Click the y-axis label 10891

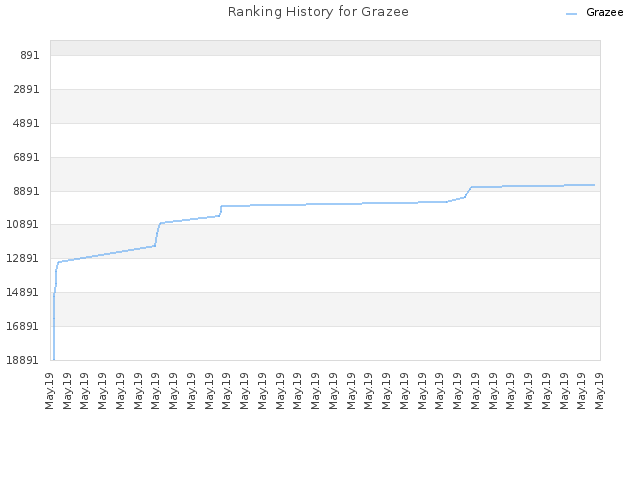[23, 224]
